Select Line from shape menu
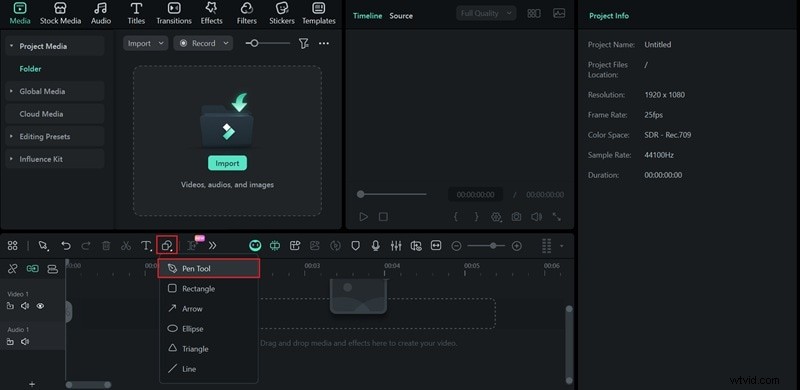Viewport: 800px width, 390px height. tap(209, 369)
